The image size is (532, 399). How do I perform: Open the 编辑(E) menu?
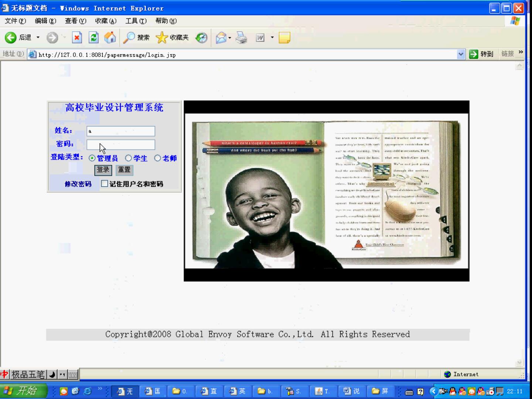click(45, 21)
